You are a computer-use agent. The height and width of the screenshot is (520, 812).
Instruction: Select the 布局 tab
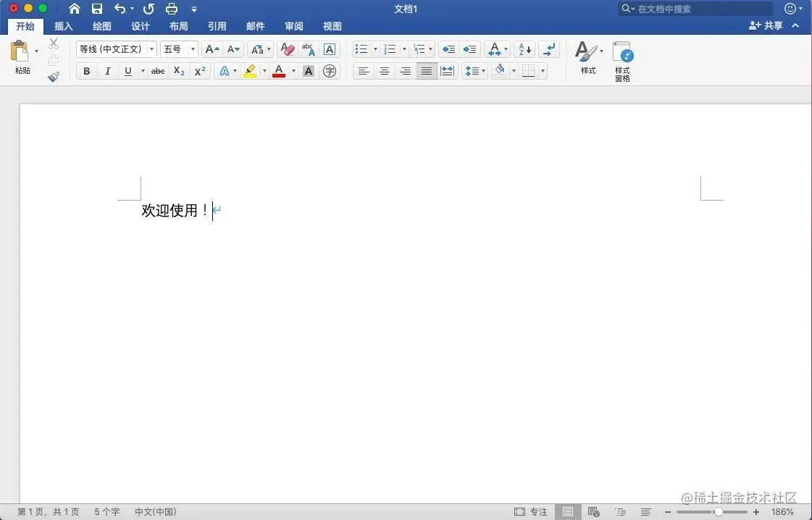179,26
